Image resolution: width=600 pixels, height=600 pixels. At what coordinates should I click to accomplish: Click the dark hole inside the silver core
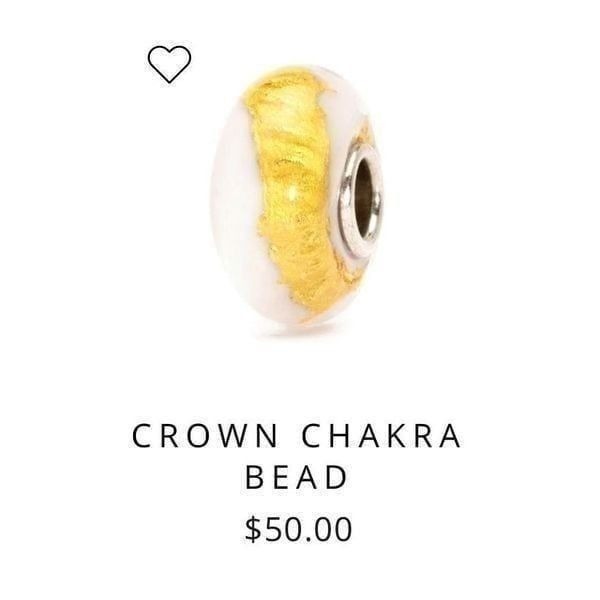(x=364, y=199)
